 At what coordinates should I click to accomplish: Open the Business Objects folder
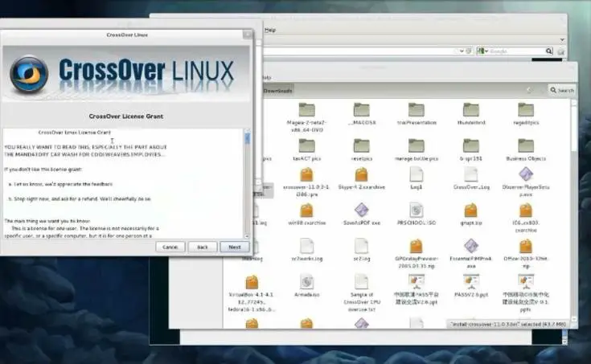526,149
